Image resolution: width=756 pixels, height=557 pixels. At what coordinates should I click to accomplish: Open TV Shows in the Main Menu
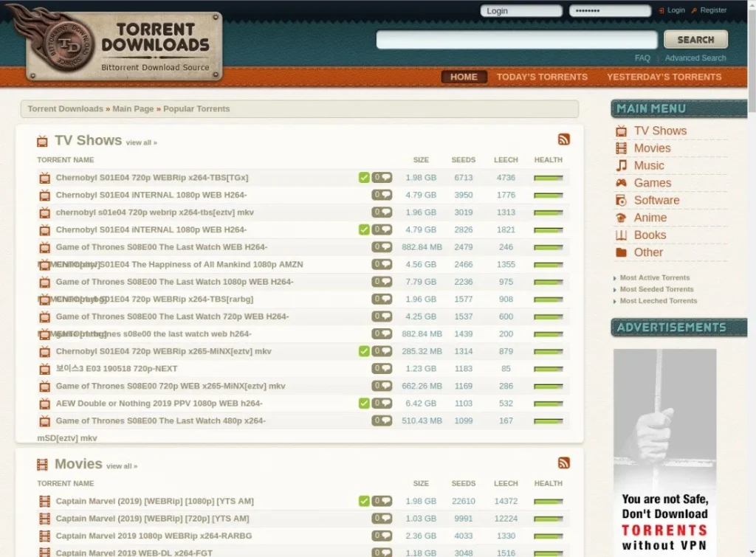coord(660,131)
